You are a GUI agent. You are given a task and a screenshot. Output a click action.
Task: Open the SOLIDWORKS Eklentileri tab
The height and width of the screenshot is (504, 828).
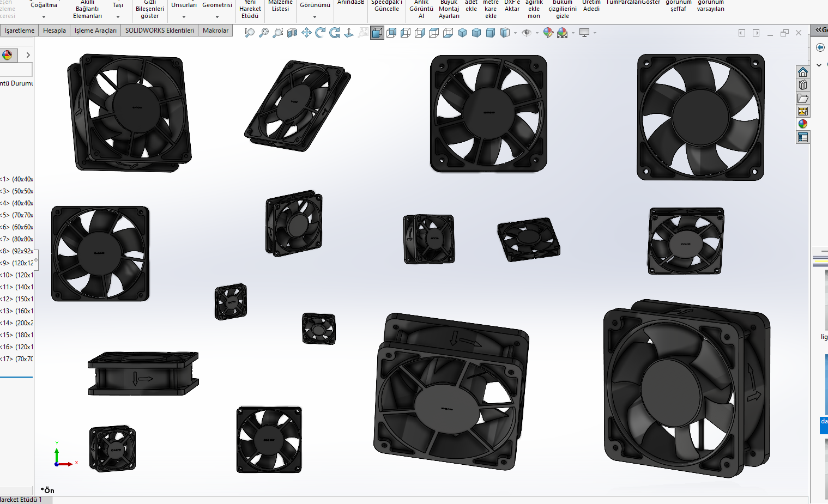coord(160,31)
